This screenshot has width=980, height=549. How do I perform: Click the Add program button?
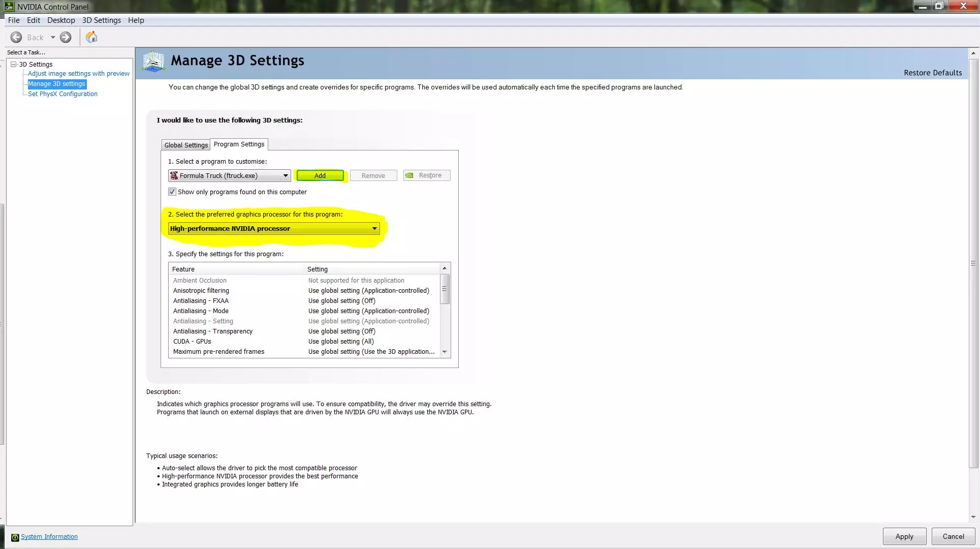click(320, 175)
